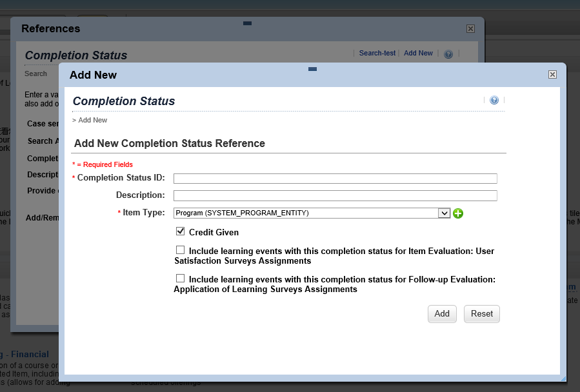The image size is (580, 392).
Task: Open help icon in References Completion Status header
Action: [x=448, y=54]
